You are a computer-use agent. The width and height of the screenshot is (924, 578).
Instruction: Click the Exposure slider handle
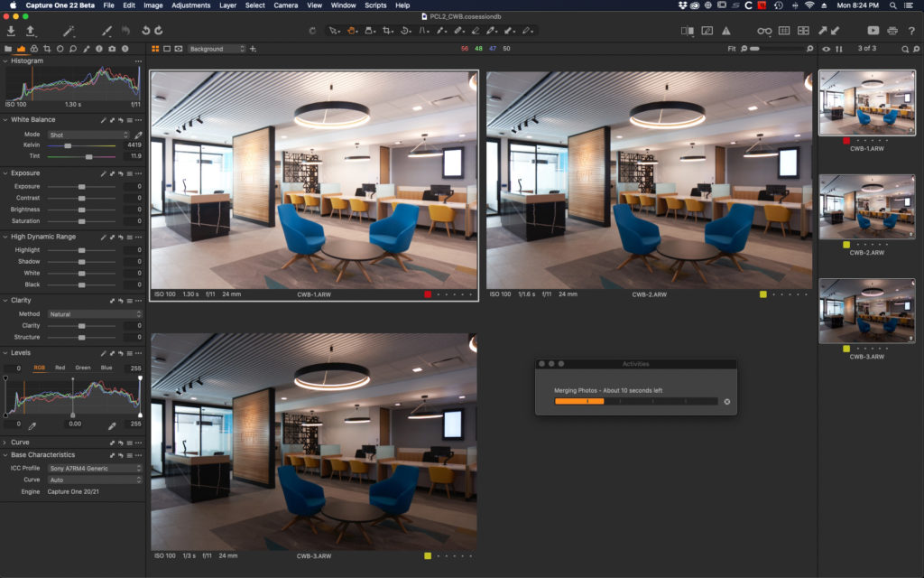pyautogui.click(x=82, y=187)
